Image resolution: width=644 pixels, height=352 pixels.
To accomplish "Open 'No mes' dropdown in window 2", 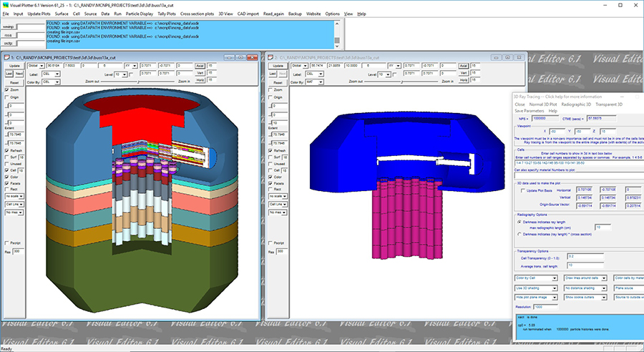I will (x=278, y=212).
